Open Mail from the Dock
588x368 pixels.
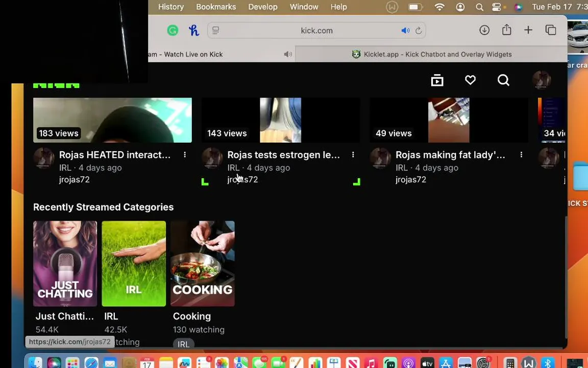click(x=110, y=363)
